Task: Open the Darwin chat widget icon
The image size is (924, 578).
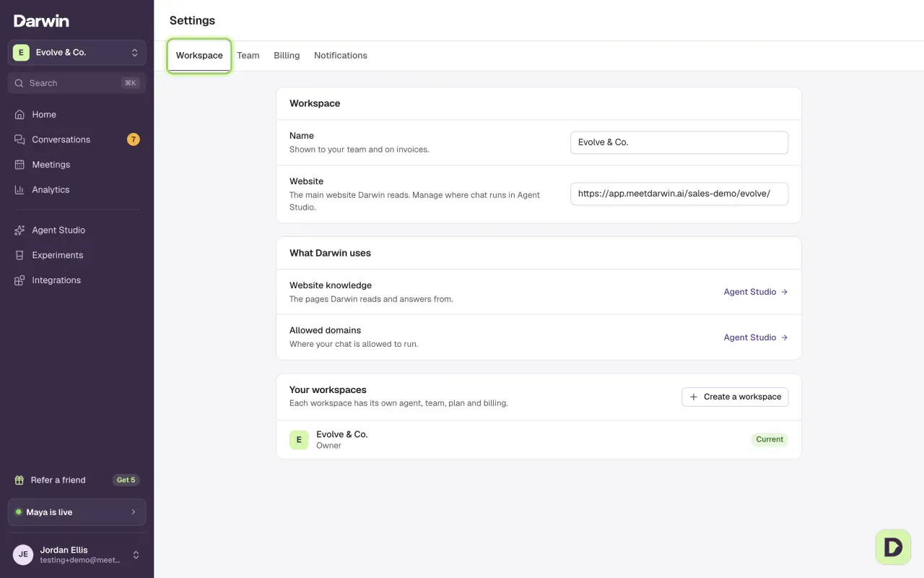Action: pyautogui.click(x=893, y=547)
